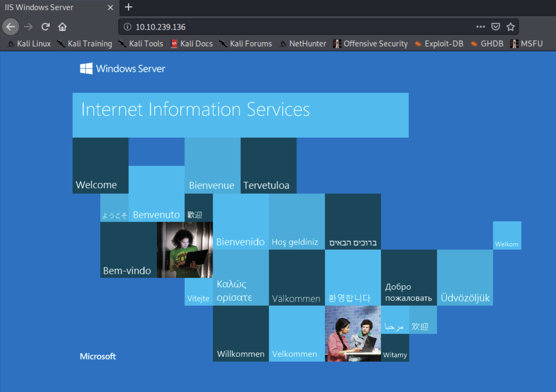
Task: Open site information icon in address bar
Action: click(128, 27)
